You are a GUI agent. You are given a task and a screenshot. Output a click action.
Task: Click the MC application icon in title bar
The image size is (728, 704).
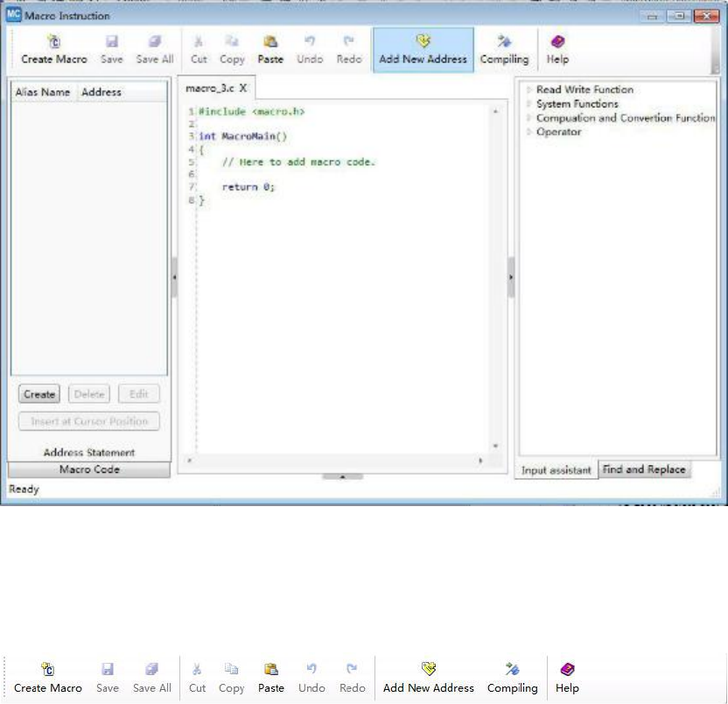[x=13, y=14]
